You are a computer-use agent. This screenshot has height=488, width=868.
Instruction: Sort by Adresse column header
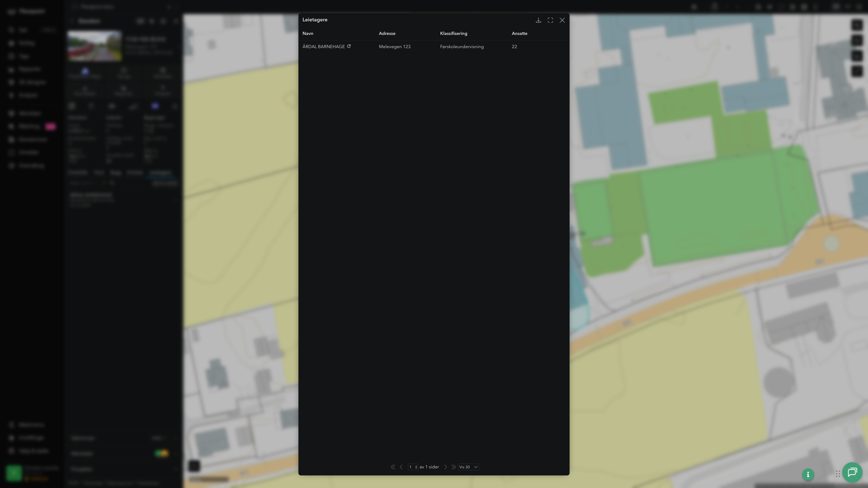387,34
